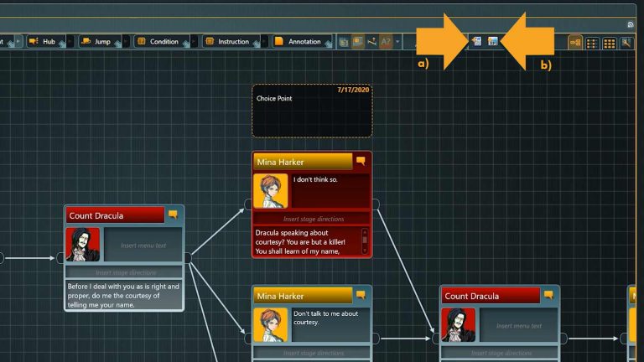Select the red Mina Harker node title

[x=303, y=162]
